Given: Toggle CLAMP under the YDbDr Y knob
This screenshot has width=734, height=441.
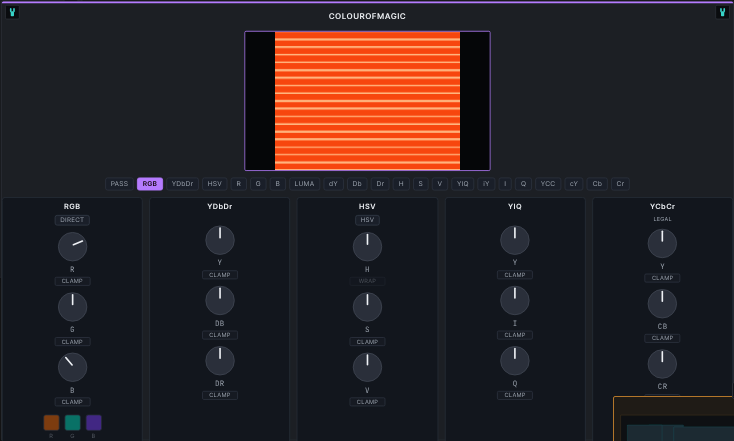Looking at the screenshot, I should tap(220, 275).
